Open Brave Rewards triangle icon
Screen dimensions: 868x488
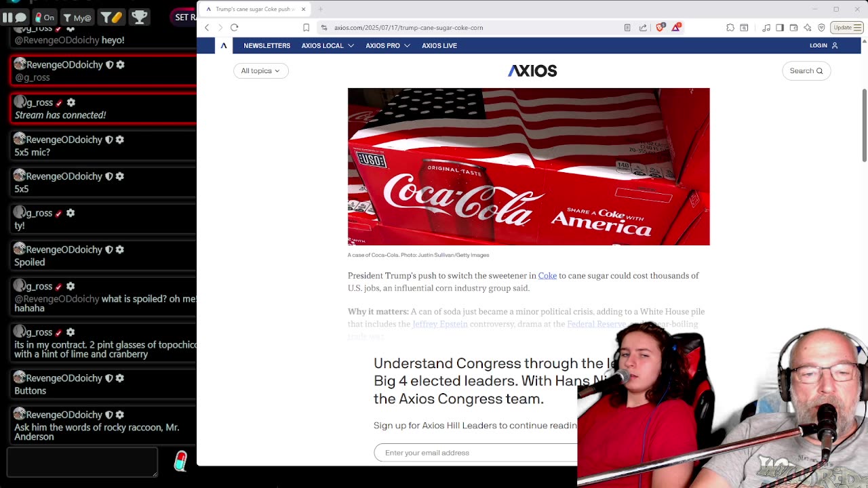pos(676,27)
